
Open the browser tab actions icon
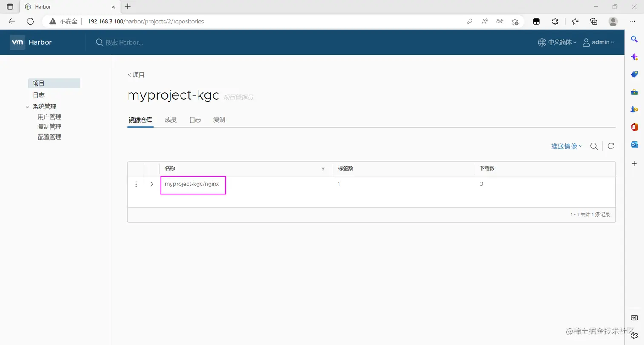pyautogui.click(x=10, y=7)
